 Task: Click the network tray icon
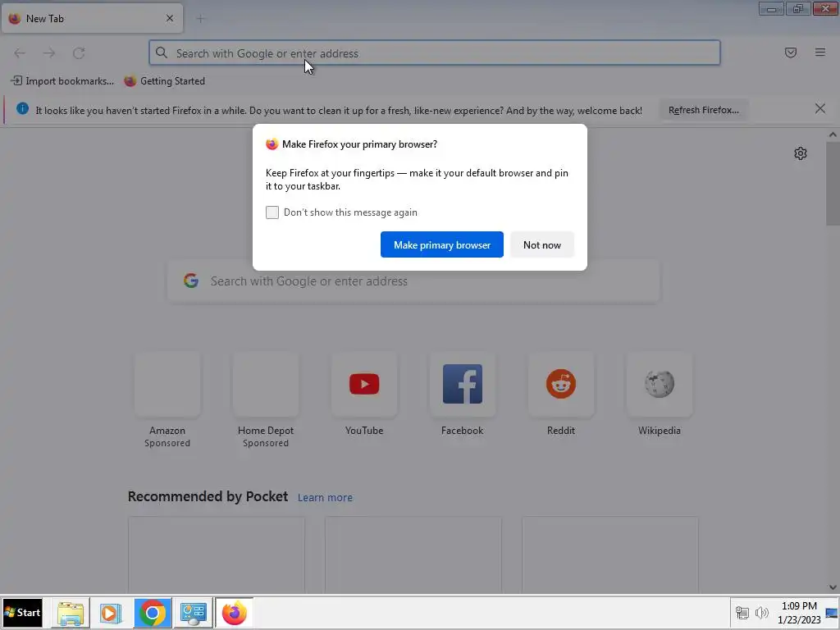[742, 612]
